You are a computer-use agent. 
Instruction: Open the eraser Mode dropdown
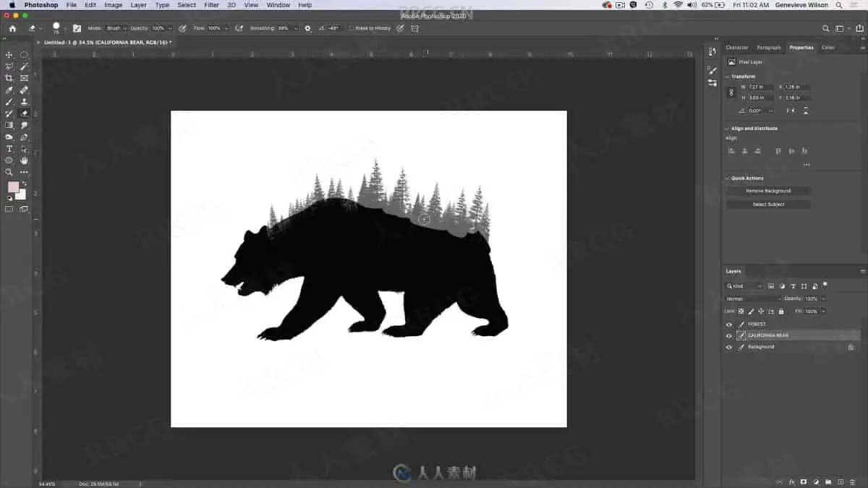[x=116, y=28]
